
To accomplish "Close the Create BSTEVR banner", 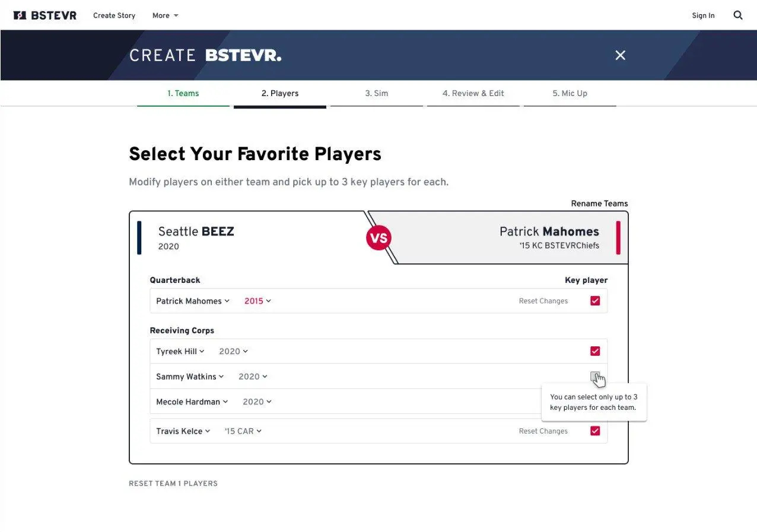I will [620, 55].
